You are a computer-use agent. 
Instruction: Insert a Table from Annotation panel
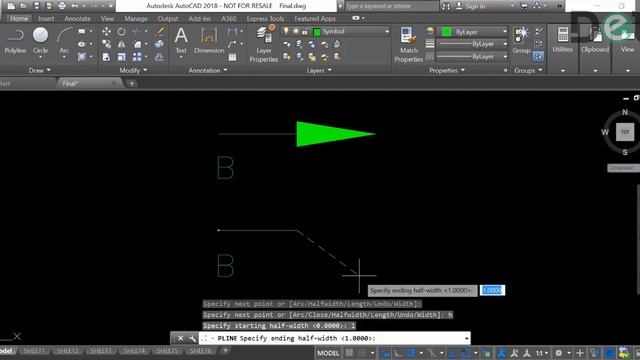pos(232,57)
